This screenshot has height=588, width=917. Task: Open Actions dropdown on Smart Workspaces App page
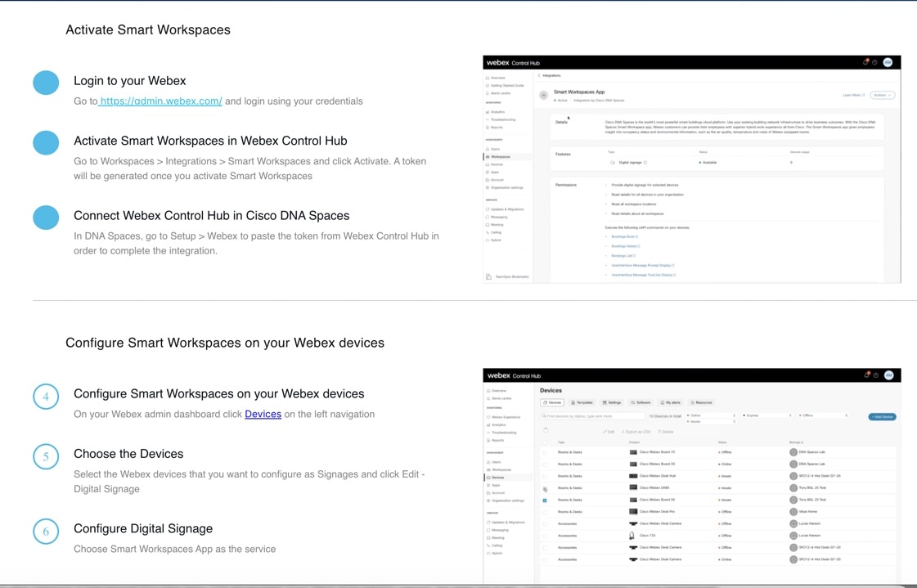coord(883,95)
